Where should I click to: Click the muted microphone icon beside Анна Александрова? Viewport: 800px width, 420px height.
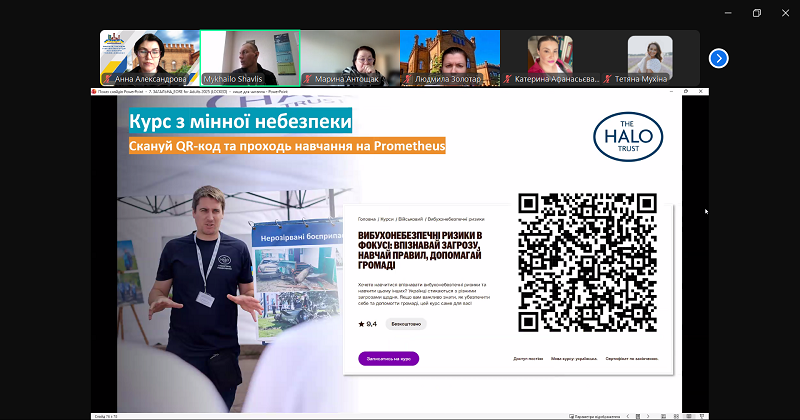coord(107,78)
